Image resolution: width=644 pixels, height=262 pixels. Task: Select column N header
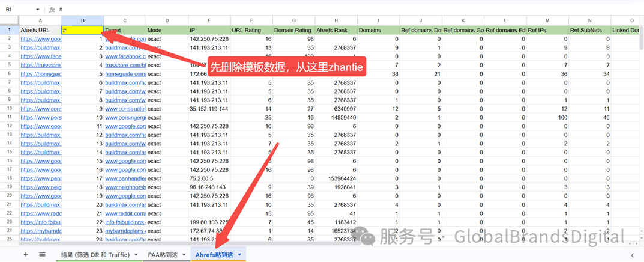click(590, 20)
